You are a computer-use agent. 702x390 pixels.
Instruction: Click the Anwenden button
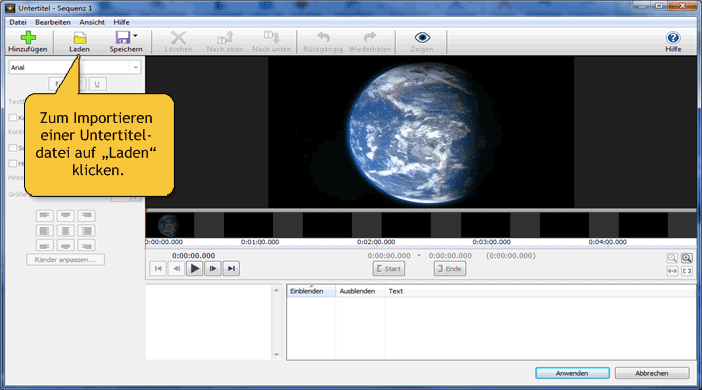(x=572, y=373)
